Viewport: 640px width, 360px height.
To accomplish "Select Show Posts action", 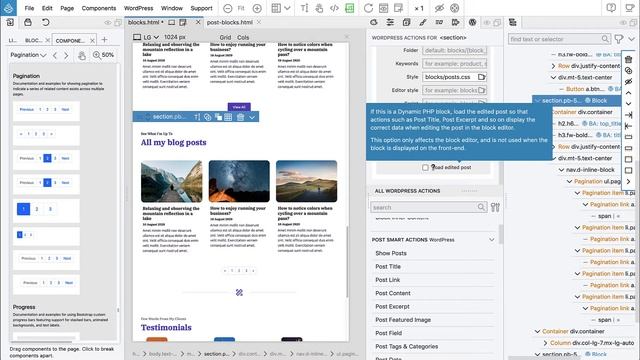I will [391, 253].
